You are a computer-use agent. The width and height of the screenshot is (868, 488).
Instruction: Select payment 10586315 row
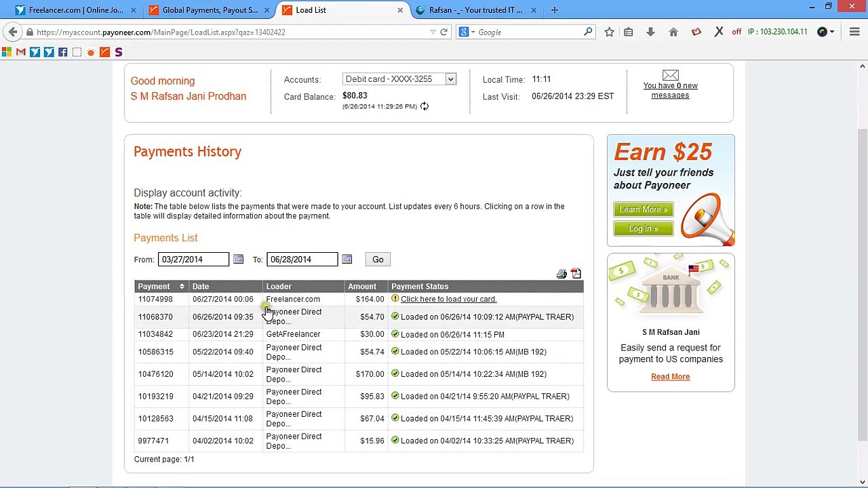(x=359, y=352)
